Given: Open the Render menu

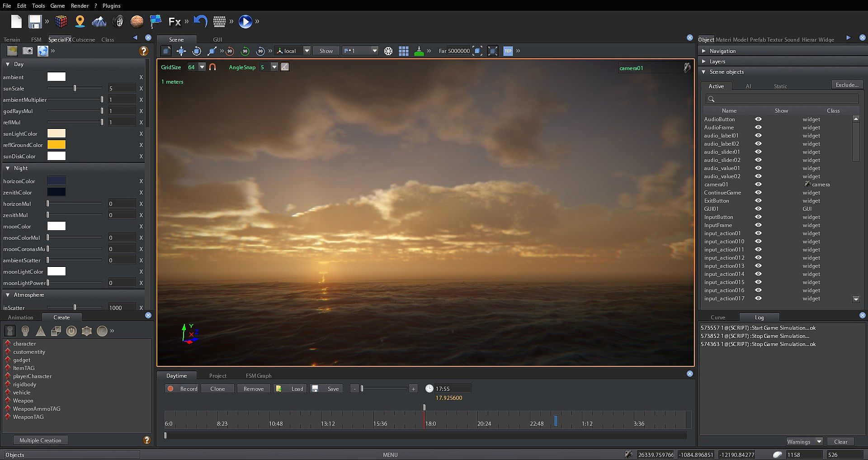Looking at the screenshot, I should tap(80, 5).
